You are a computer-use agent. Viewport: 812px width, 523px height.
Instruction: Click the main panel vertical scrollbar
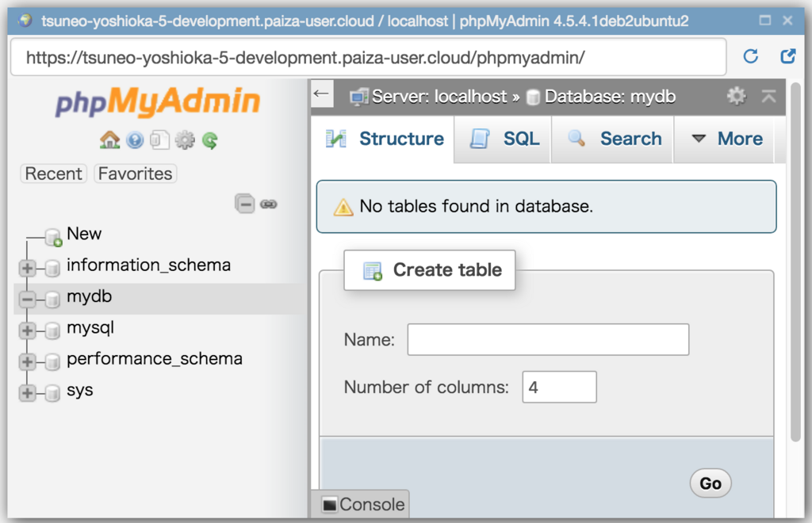coord(795,261)
